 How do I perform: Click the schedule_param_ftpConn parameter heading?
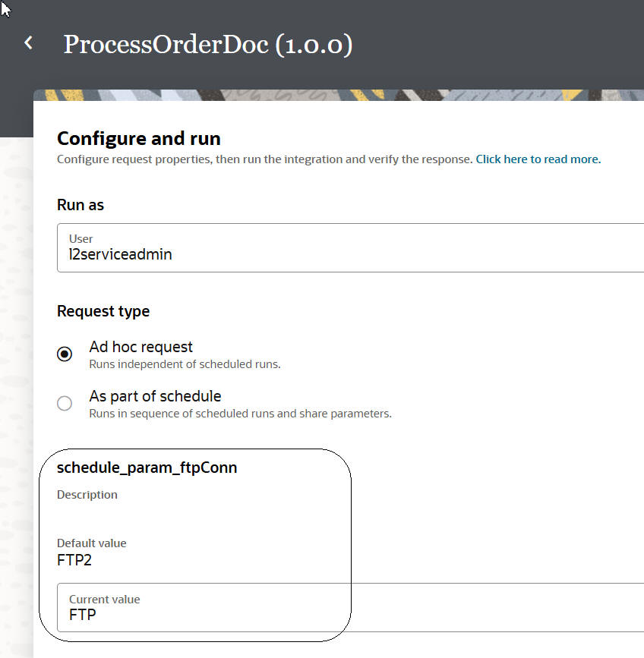point(147,468)
